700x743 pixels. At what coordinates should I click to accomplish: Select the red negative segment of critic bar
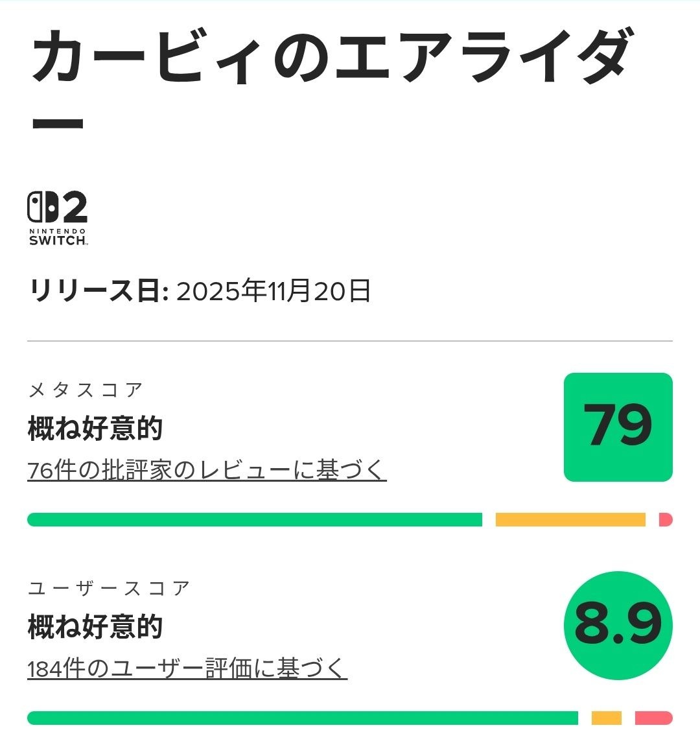click(666, 519)
